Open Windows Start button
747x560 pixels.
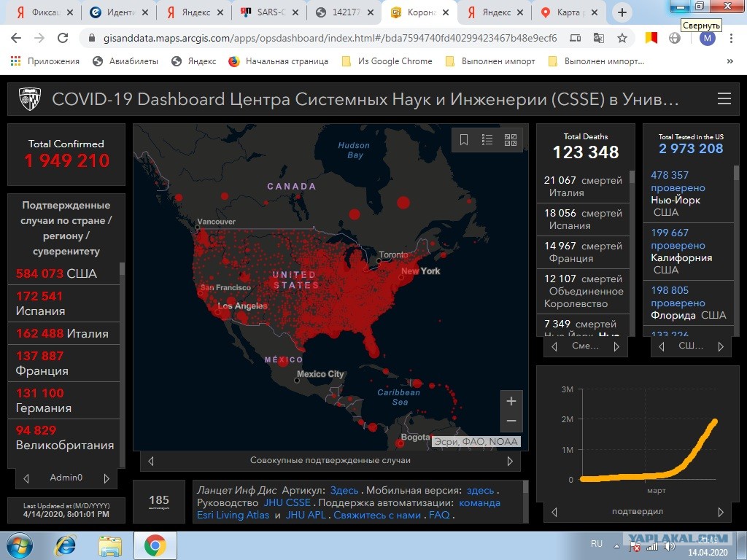click(19, 545)
